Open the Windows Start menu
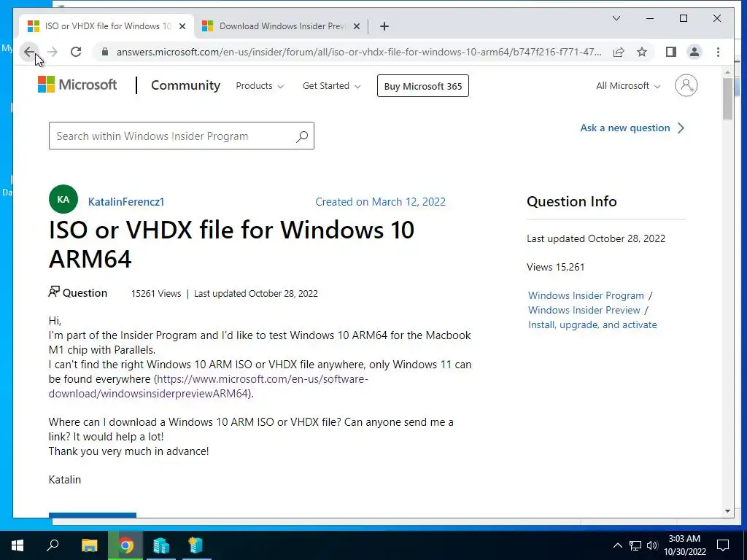This screenshot has width=747, height=560. (18, 545)
